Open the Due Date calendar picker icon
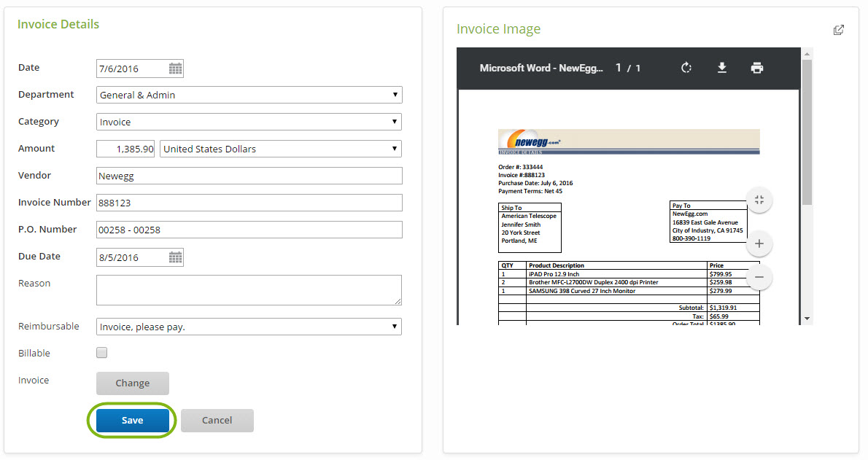The width and height of the screenshot is (868, 460). tap(176, 257)
